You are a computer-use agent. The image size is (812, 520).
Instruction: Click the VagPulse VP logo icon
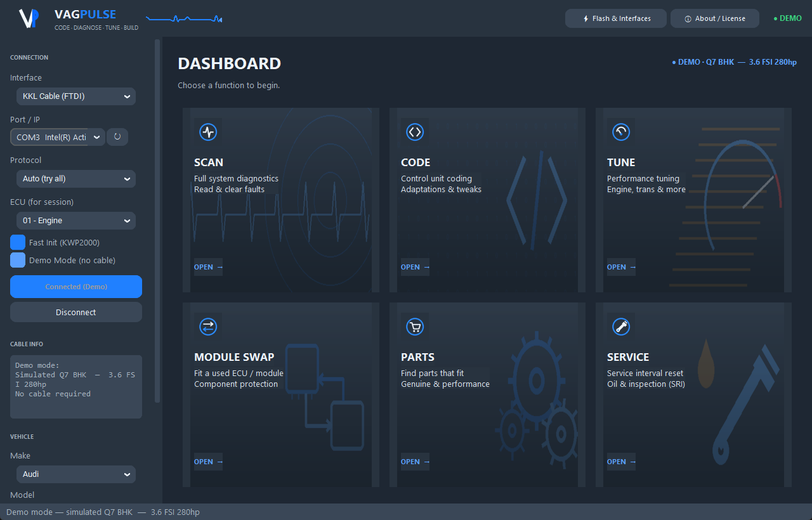click(29, 18)
